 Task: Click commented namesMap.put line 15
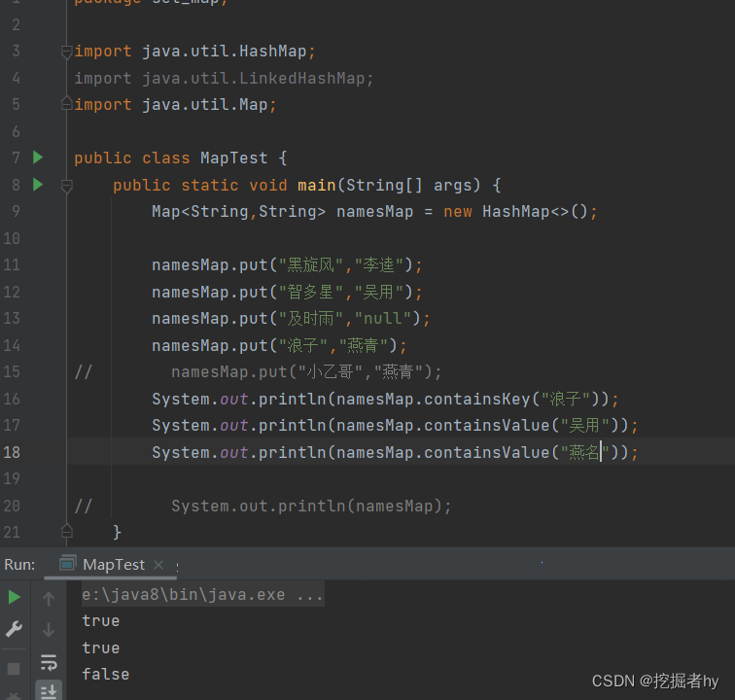[306, 371]
